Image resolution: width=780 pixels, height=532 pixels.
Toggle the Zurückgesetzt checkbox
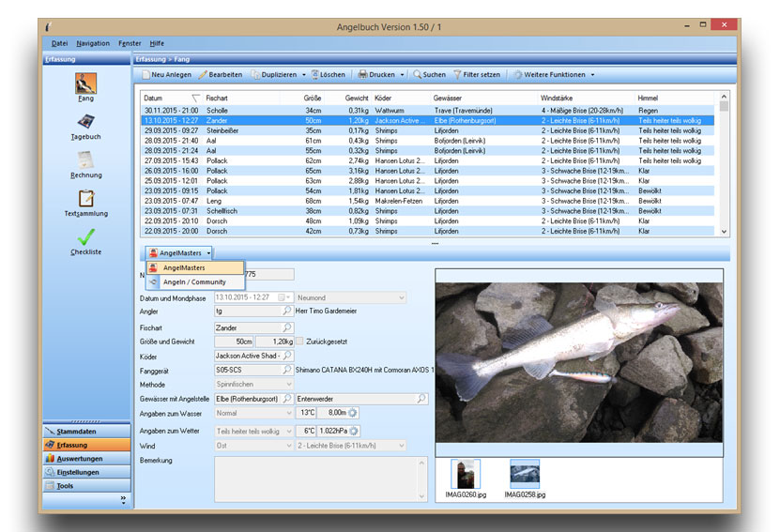click(299, 342)
